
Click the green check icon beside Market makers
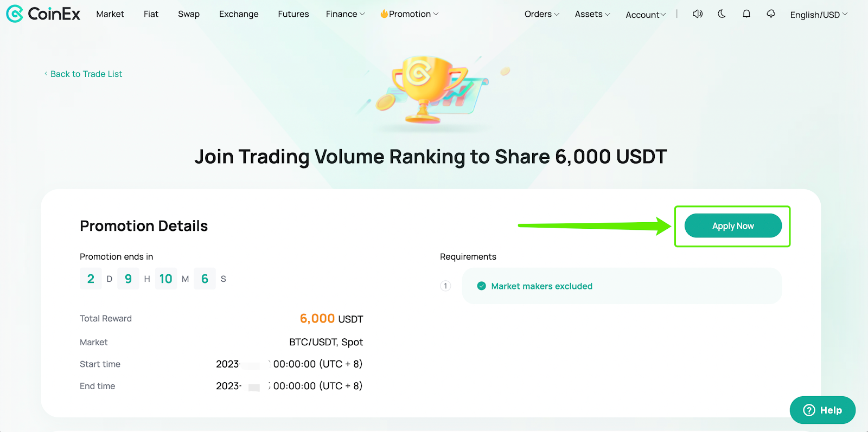481,286
